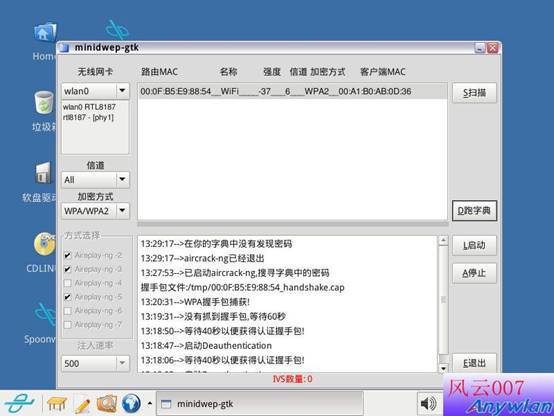Click the handshake.cap file path log line
Image resolution: width=554 pixels, height=416 pixels.
(x=242, y=287)
